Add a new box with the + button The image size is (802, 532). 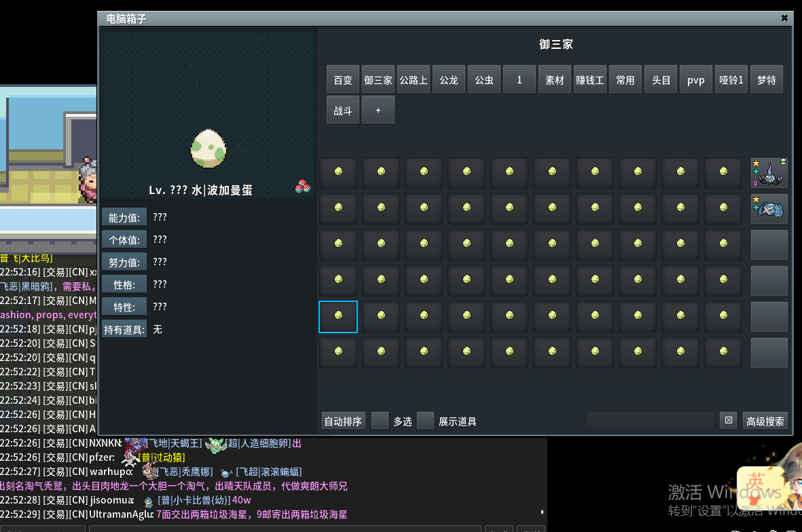378,110
